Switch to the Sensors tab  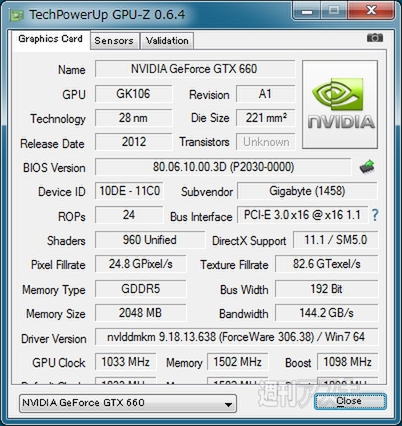point(114,41)
